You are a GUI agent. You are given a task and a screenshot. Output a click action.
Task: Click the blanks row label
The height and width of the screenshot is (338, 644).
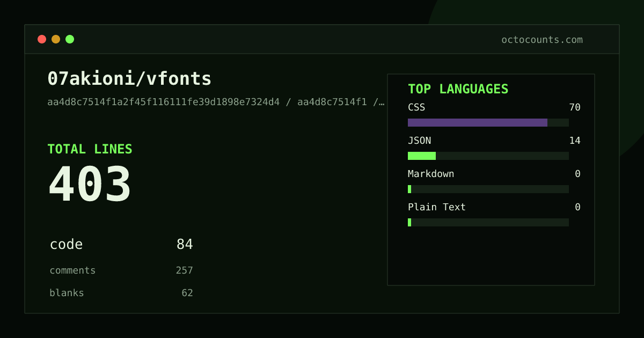click(x=67, y=293)
